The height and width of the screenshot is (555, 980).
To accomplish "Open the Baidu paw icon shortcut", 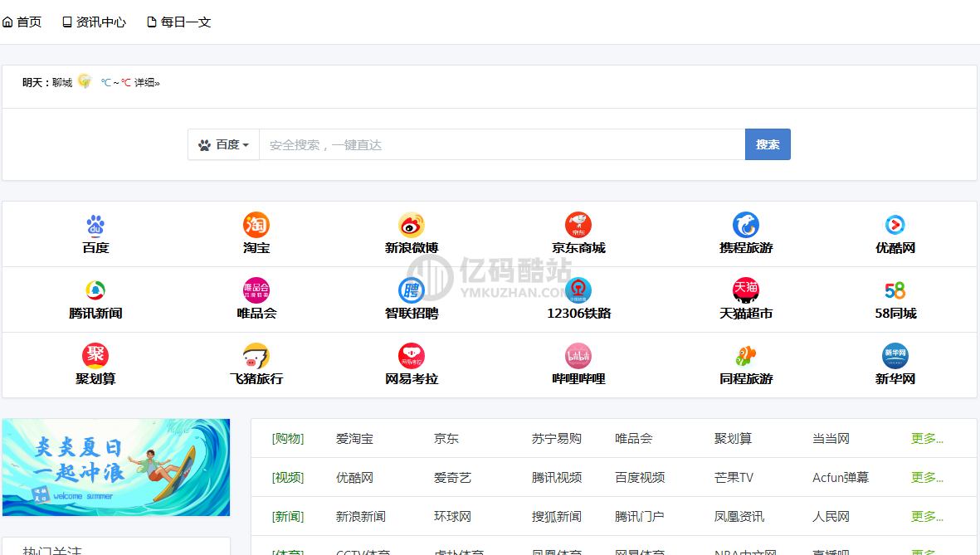I will 95,225.
